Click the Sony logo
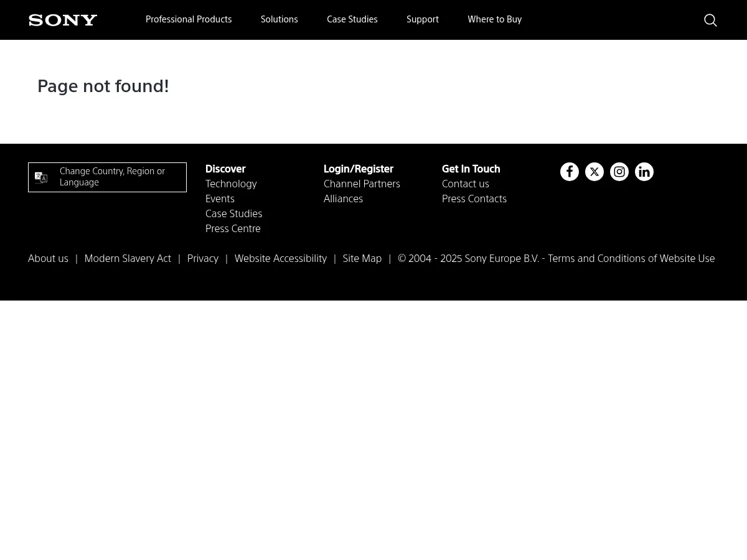747x560 pixels. click(x=63, y=21)
